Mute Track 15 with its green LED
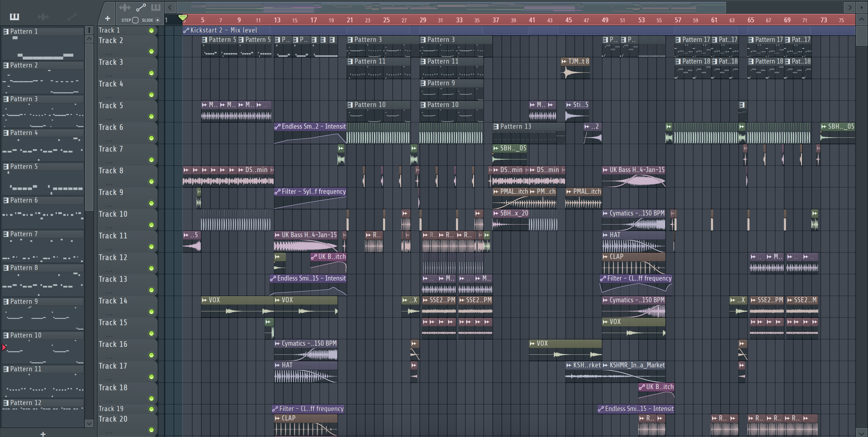This screenshot has width=868, height=437. click(x=151, y=333)
